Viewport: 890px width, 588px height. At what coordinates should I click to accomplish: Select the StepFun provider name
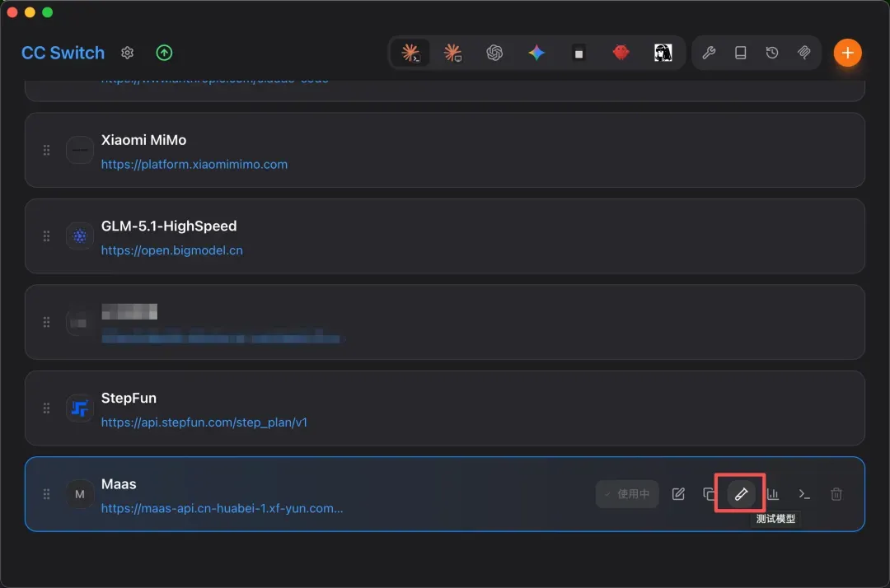(129, 398)
